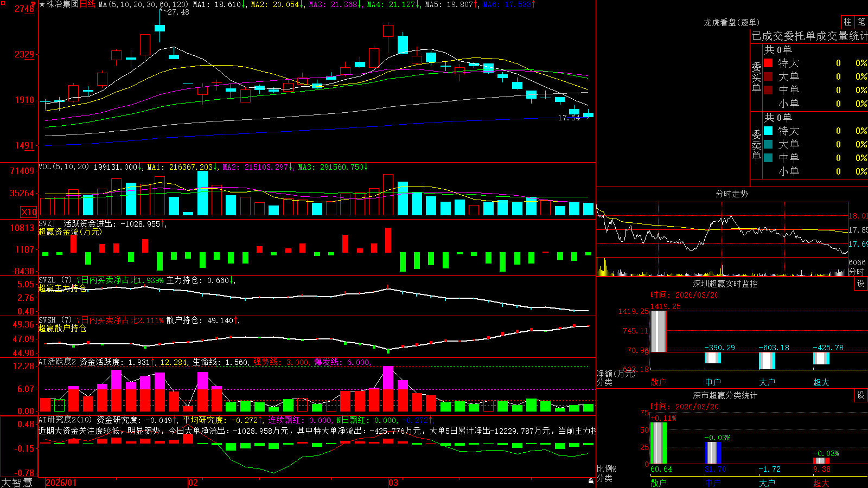Click the lock icon below the AI研究度2 chart
The image size is (868, 488).
[591, 481]
